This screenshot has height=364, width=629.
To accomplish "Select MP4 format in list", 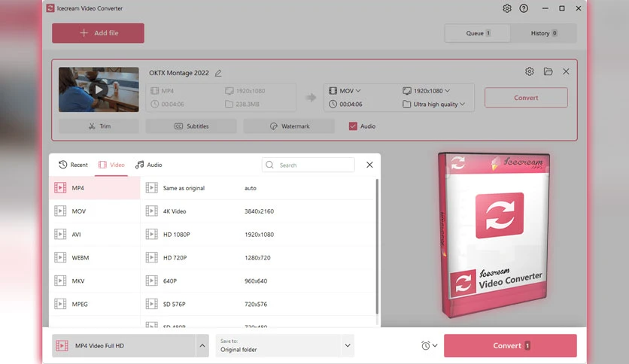I will click(95, 188).
